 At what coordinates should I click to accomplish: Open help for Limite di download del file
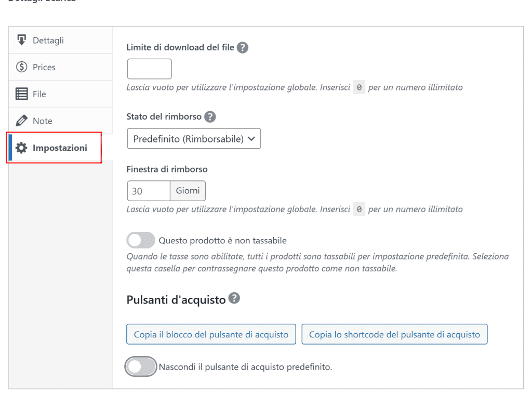point(242,47)
